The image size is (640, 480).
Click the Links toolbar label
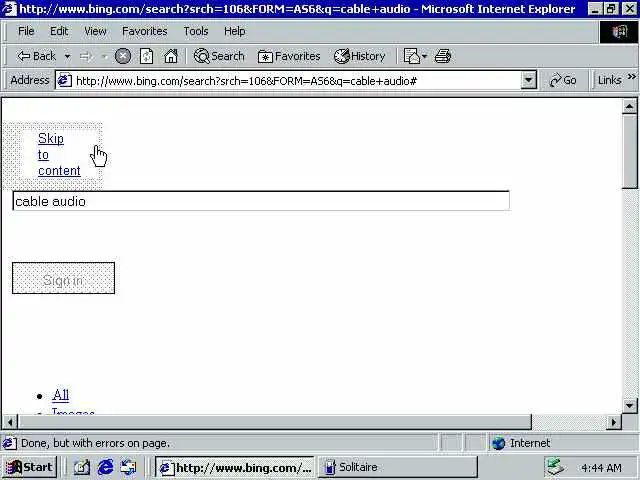pyautogui.click(x=609, y=80)
